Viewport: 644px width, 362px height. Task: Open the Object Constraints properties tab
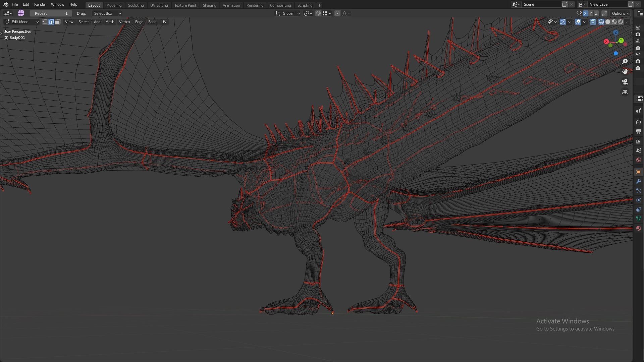[639, 209]
